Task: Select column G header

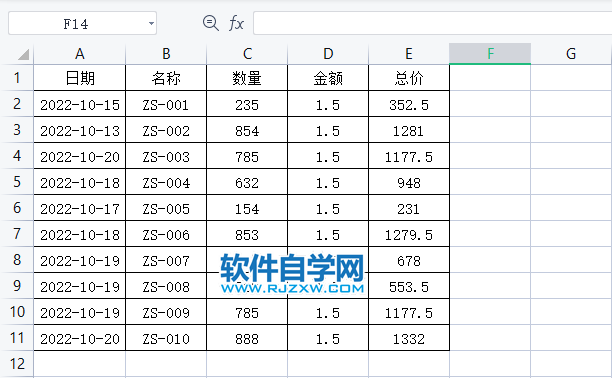Action: point(571,54)
